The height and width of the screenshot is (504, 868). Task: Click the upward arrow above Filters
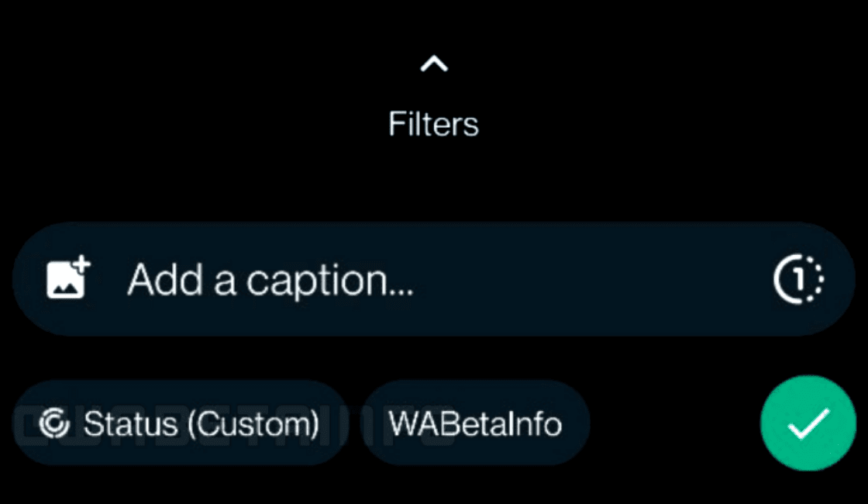coord(434,64)
